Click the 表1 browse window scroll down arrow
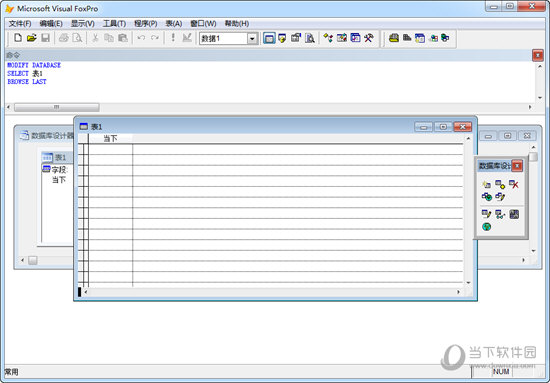The image size is (550, 383). [468, 283]
